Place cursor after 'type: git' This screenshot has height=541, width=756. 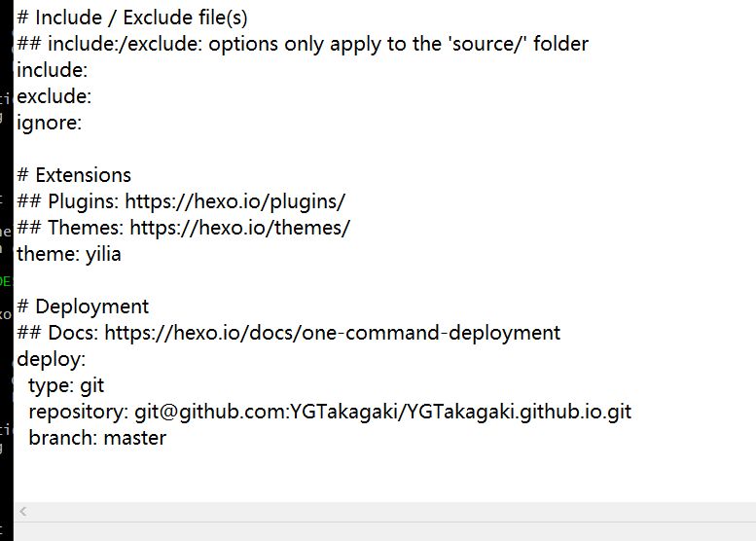click(104, 385)
